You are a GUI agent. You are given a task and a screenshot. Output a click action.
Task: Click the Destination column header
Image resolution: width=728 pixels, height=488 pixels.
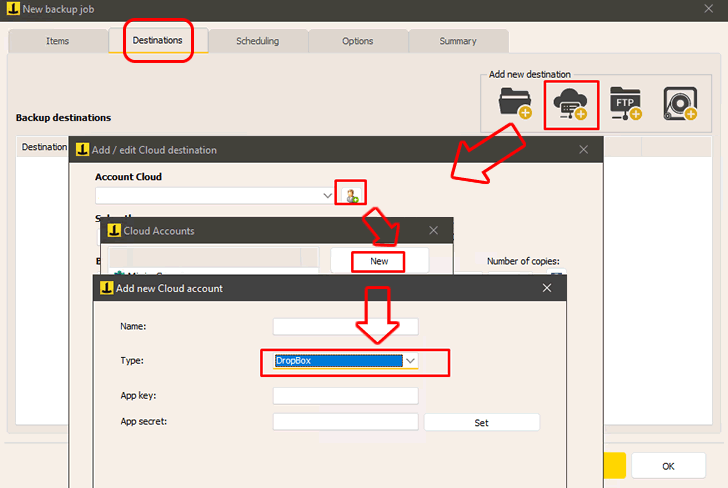[44, 147]
